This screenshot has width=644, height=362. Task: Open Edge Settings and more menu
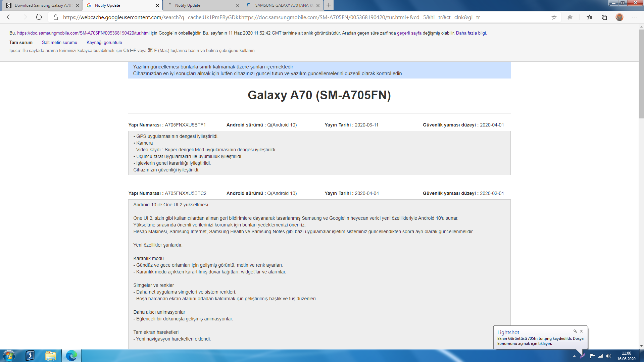635,17
